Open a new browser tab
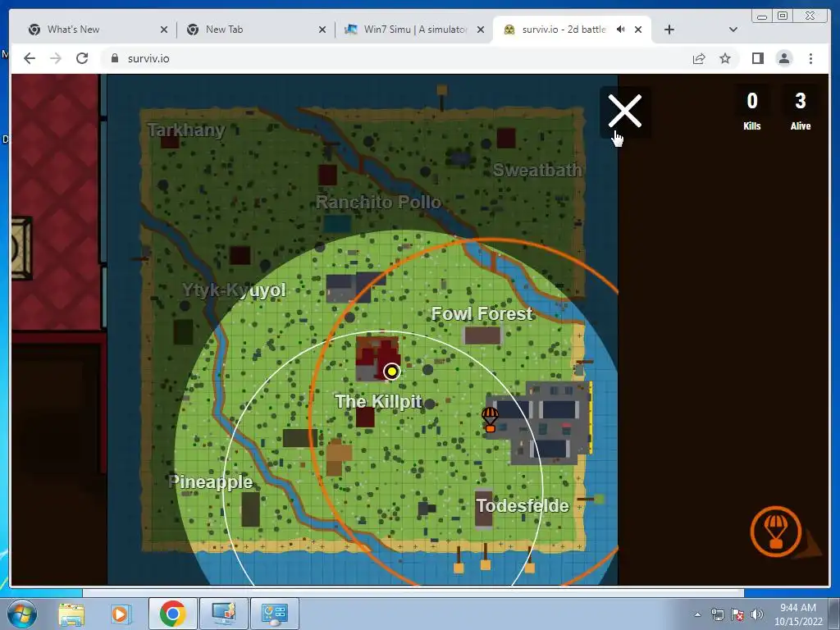 [x=669, y=30]
